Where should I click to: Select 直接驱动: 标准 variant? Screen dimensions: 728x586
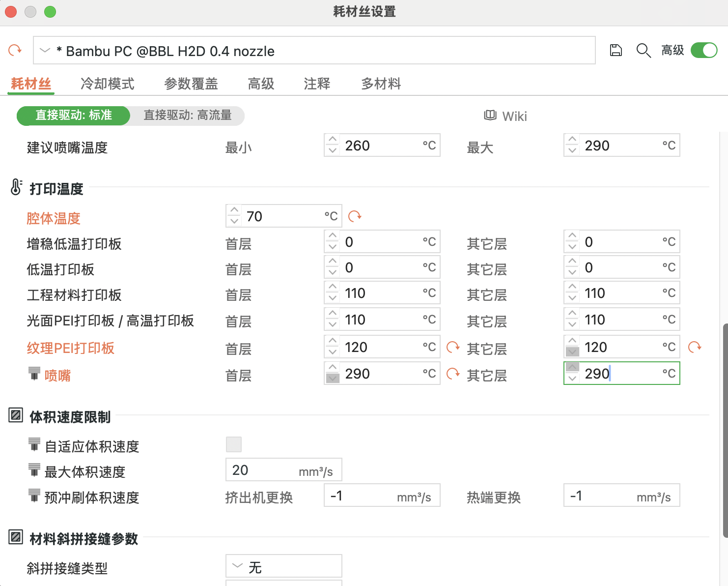[x=74, y=116]
